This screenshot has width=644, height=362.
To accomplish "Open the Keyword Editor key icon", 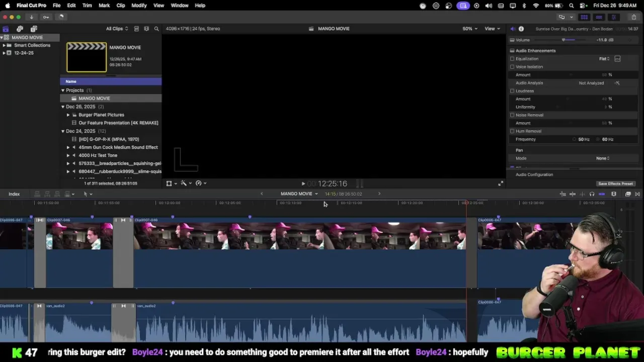I will [46, 17].
